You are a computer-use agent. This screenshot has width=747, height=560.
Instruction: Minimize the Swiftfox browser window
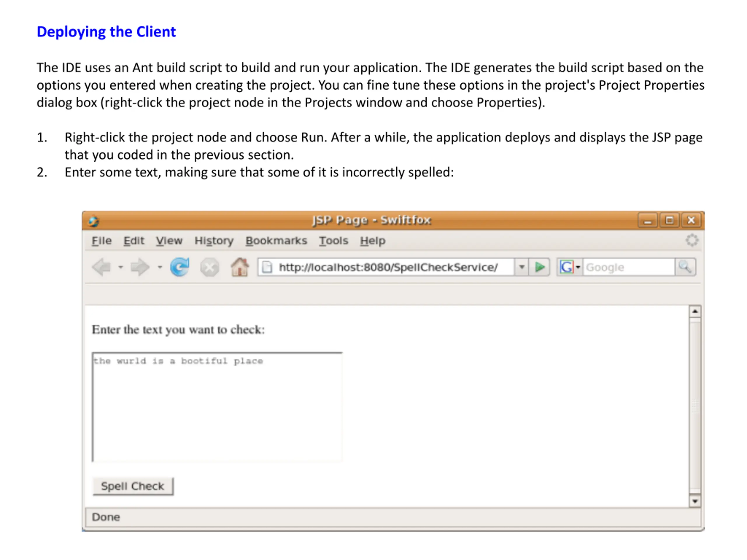tap(647, 220)
